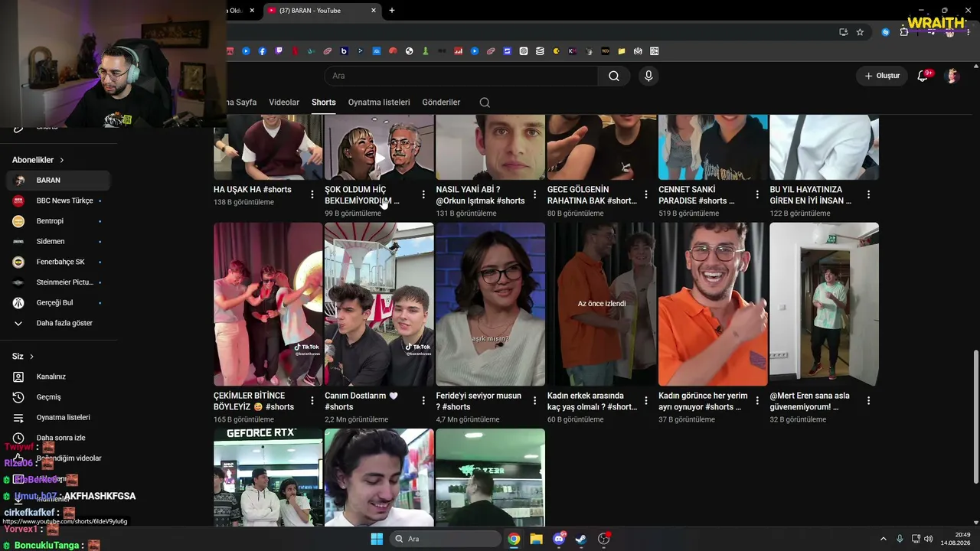
Task: Open Steinmeier Pictu... channel subscription
Action: click(58, 282)
